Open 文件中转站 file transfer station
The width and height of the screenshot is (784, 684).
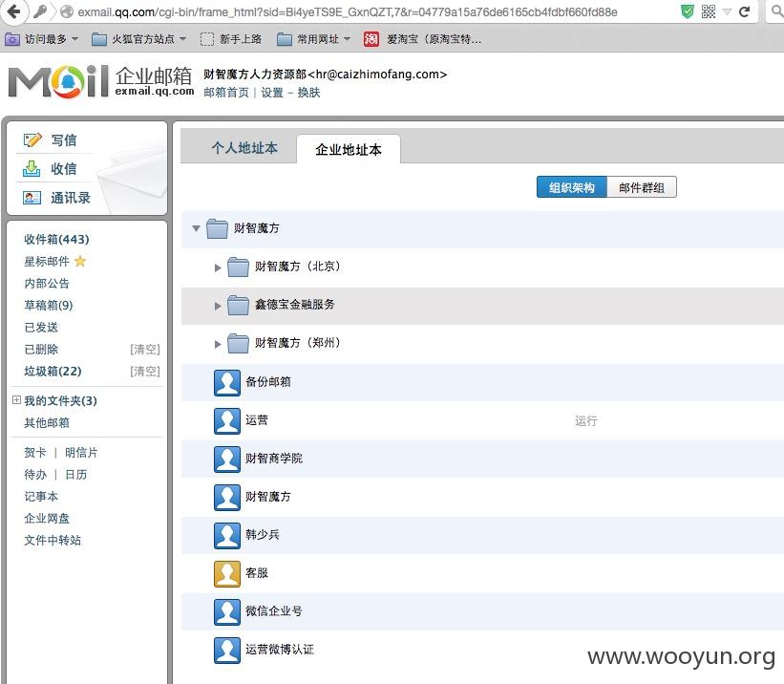(x=53, y=541)
